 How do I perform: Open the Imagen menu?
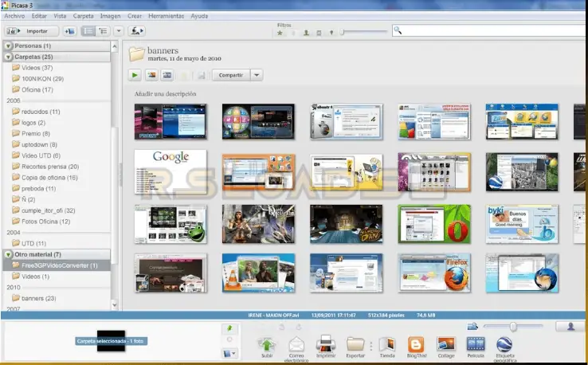110,16
